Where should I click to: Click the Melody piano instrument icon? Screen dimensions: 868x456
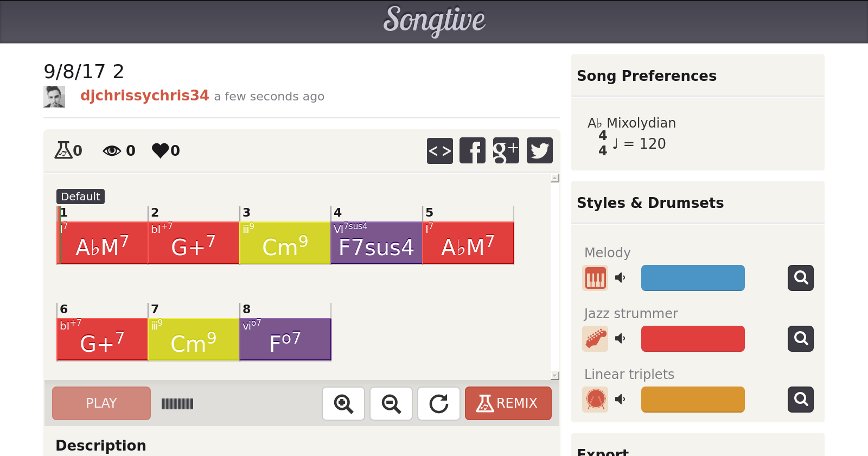595,278
